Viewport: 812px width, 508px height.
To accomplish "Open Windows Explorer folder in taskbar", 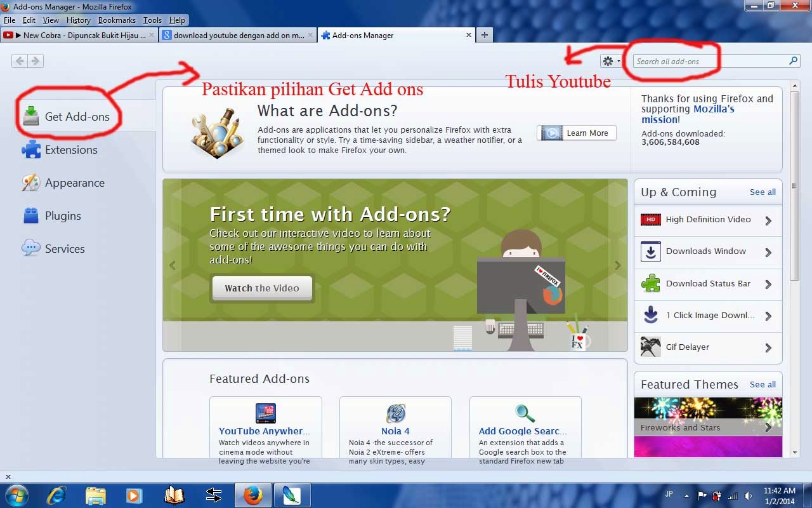I will pyautogui.click(x=95, y=495).
